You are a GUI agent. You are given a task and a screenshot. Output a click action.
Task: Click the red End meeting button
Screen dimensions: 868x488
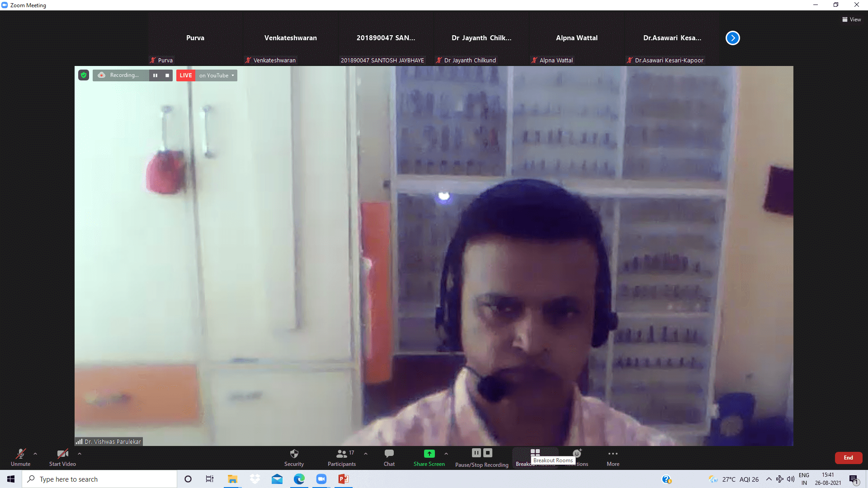click(x=848, y=458)
